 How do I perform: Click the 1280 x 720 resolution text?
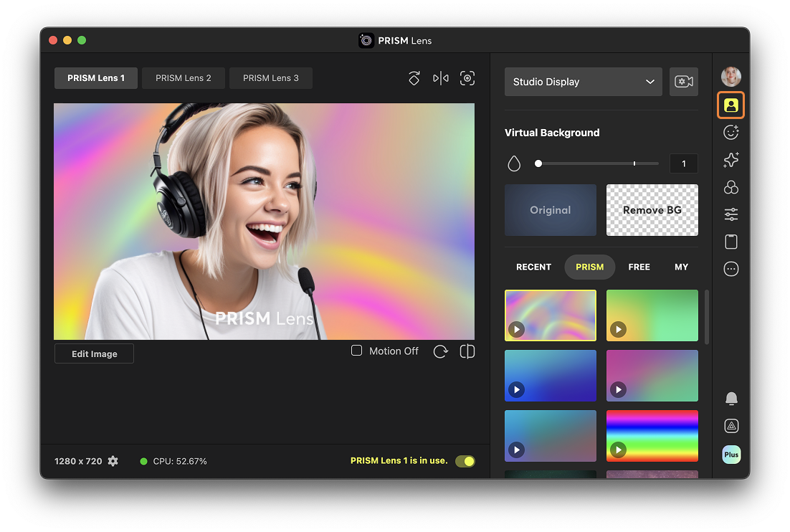tap(78, 461)
